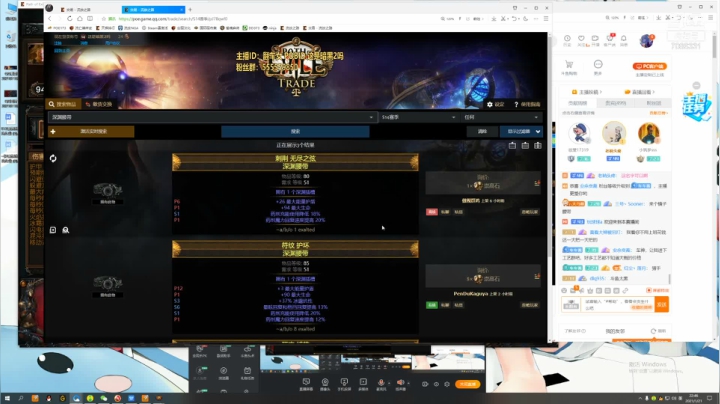Collapse the host task floating badge

tap(696, 86)
